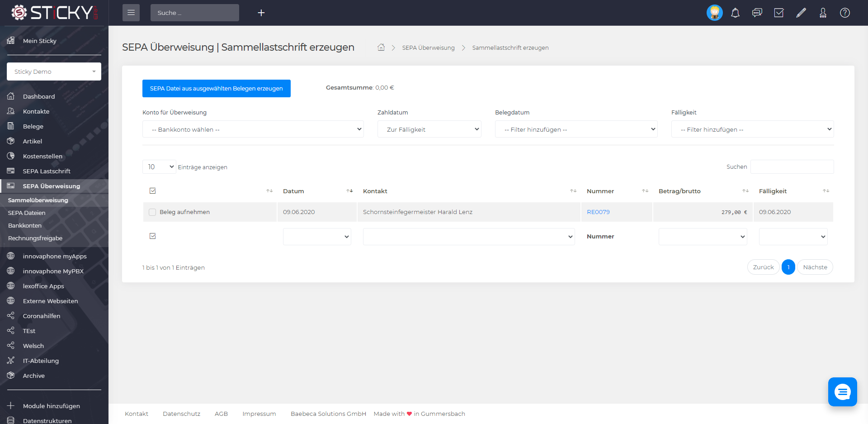868x424 pixels.
Task: Click the hamburger menu toggle button
Action: (x=131, y=13)
